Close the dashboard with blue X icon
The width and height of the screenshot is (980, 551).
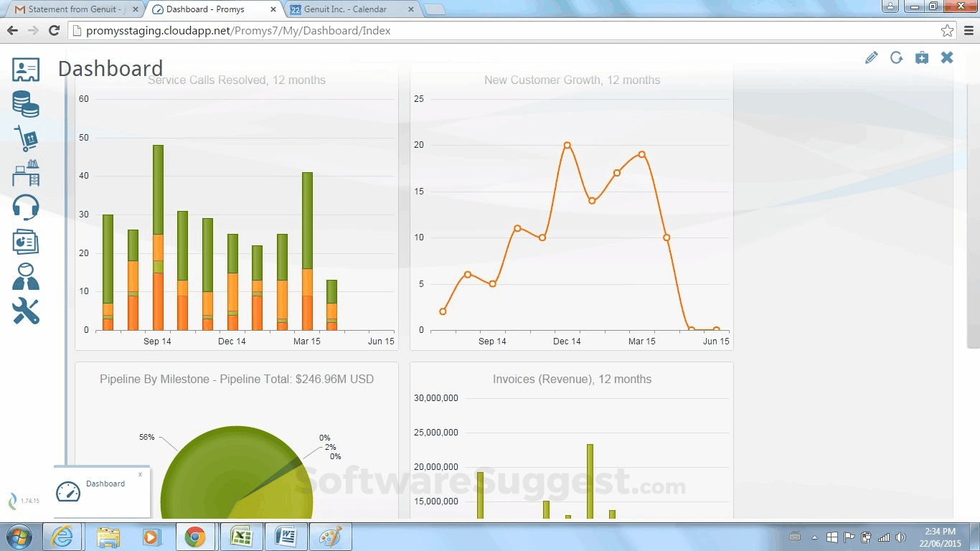(947, 57)
